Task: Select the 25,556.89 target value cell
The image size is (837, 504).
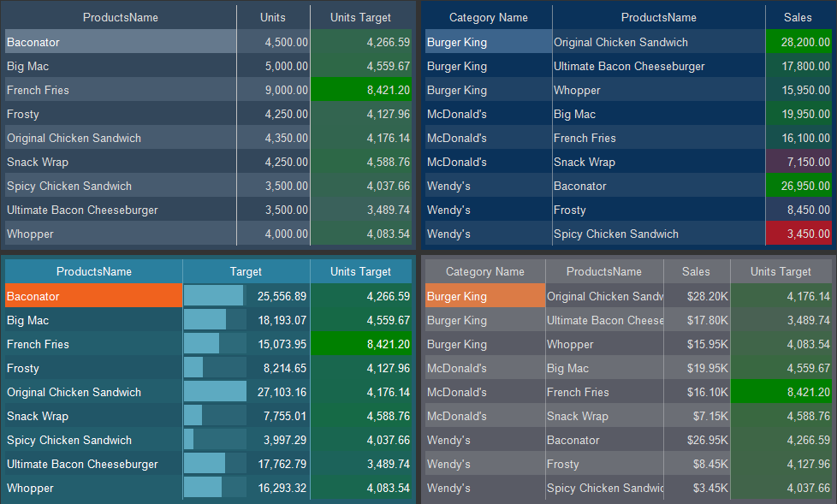Action: click(281, 296)
